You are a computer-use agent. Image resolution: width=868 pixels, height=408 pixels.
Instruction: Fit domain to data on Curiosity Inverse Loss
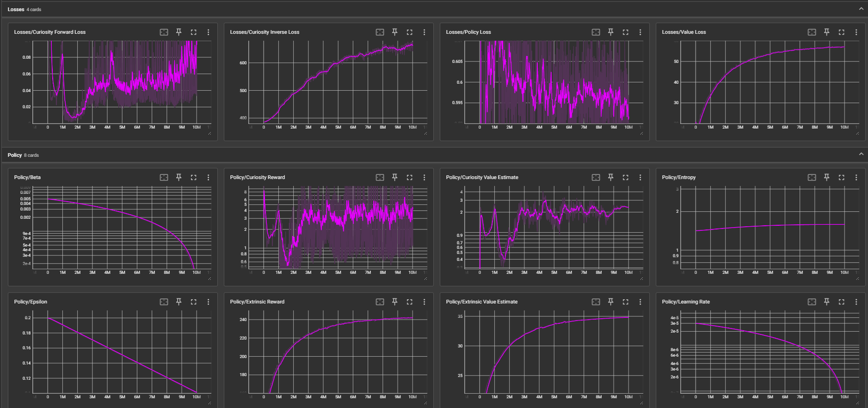coord(380,32)
